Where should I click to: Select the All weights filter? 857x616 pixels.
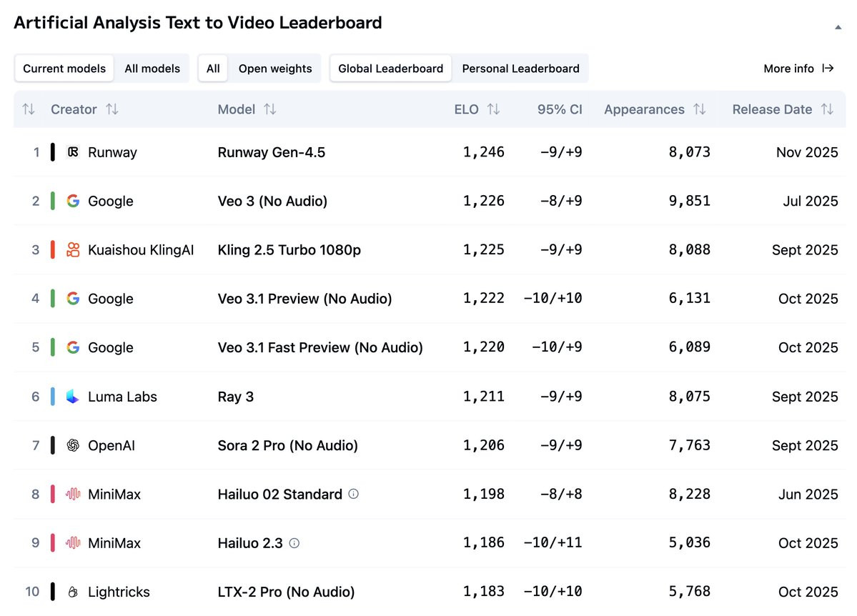tap(213, 69)
